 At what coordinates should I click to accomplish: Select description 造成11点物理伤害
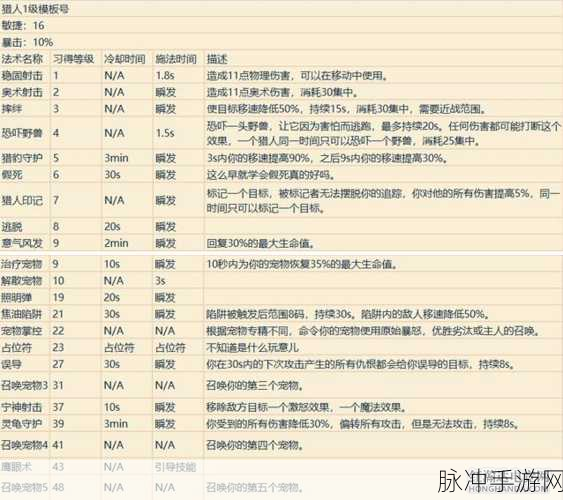point(297,76)
